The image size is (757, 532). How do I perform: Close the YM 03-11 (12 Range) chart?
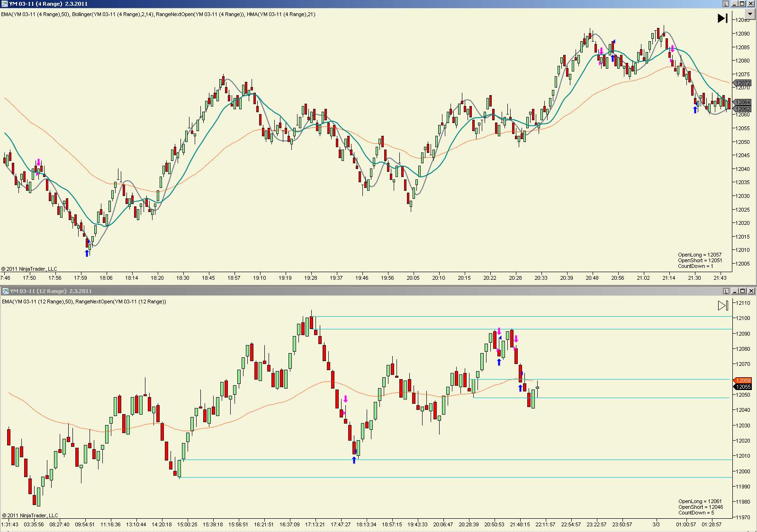(751, 291)
